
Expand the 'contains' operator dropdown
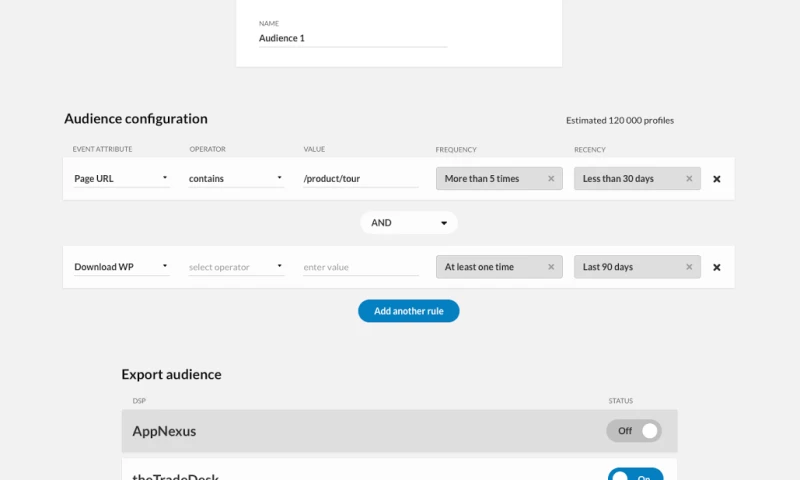[x=236, y=179]
